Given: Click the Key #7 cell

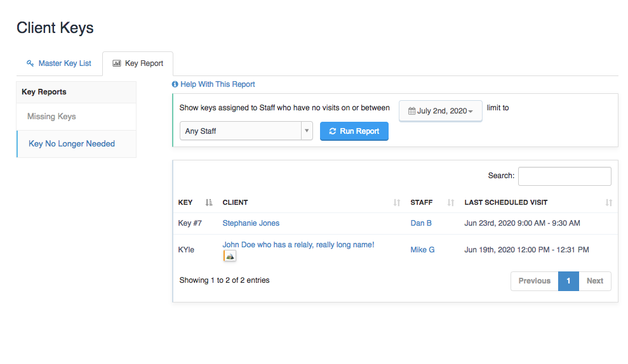Looking at the screenshot, I should 190,223.
